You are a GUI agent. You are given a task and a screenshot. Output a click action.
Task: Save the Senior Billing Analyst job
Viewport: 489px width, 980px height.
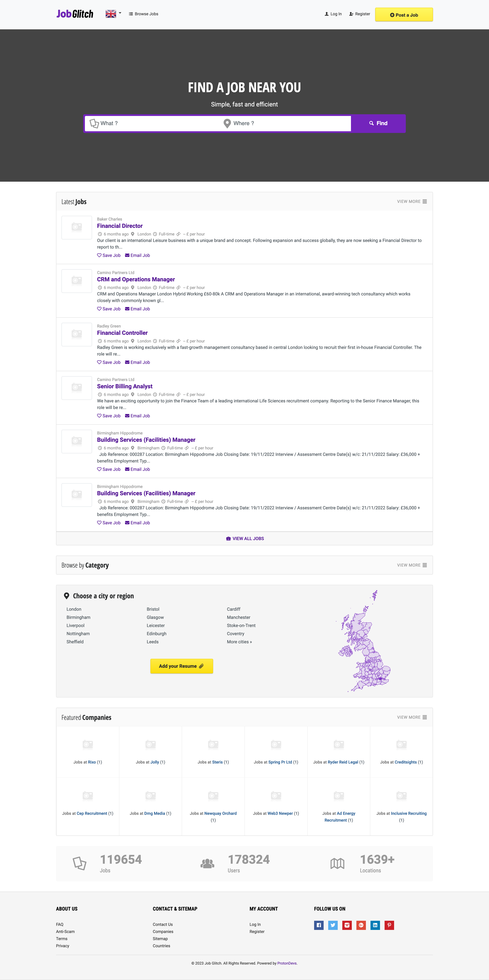(109, 415)
